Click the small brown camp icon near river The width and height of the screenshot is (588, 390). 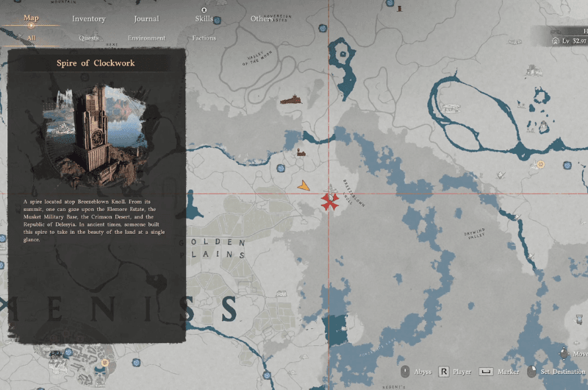pos(300,153)
